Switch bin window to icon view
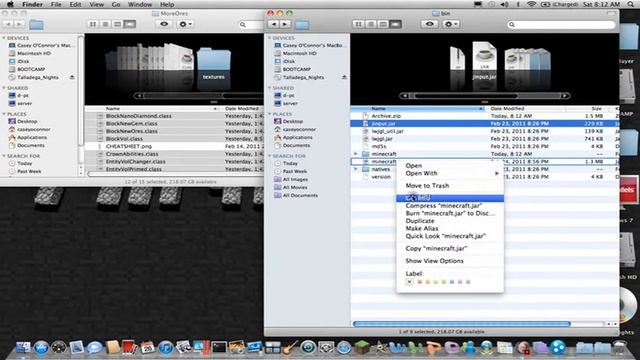This screenshot has height=360, width=640. [359, 24]
